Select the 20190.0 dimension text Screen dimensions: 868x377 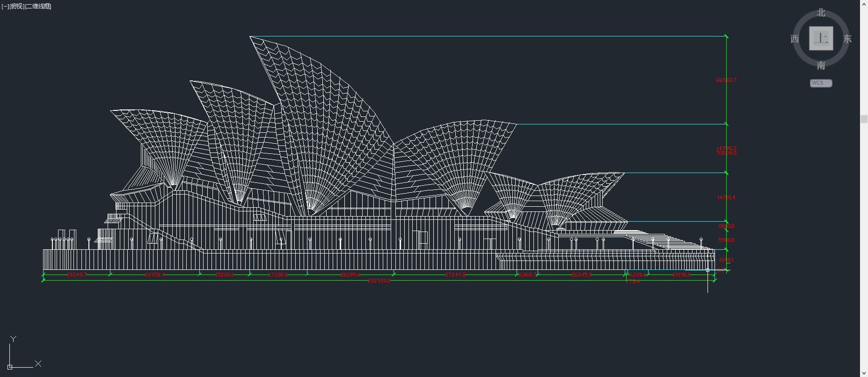click(682, 275)
